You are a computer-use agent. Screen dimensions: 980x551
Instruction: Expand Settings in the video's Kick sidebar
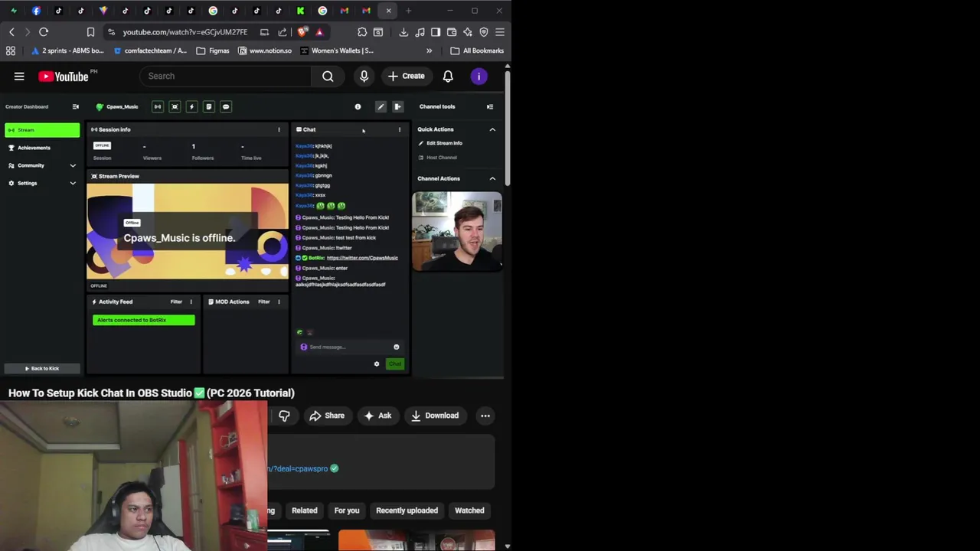42,183
